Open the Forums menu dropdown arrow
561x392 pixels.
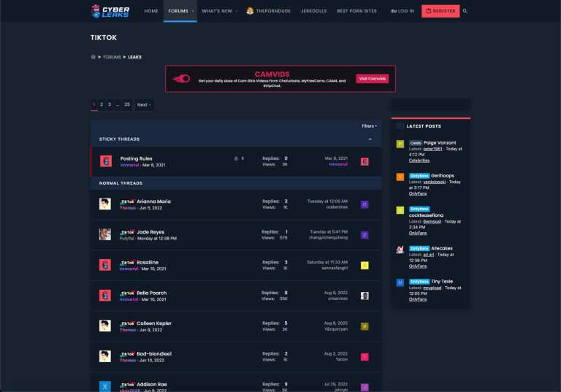tap(193, 11)
